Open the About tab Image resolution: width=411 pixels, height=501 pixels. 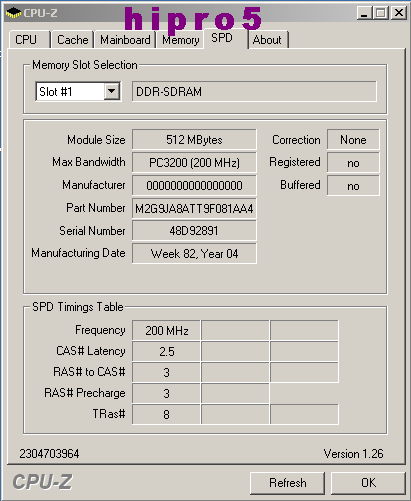tap(268, 40)
